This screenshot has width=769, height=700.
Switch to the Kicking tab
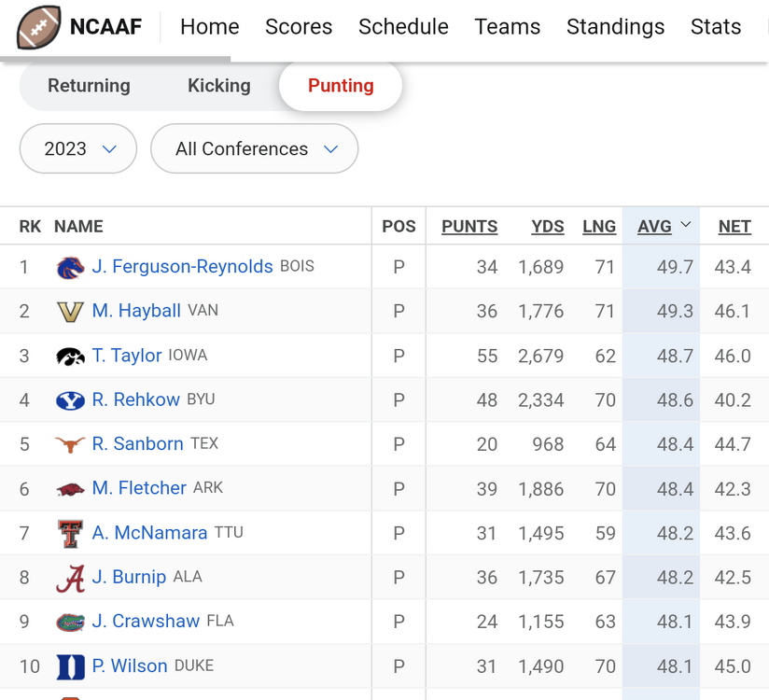[x=219, y=86]
